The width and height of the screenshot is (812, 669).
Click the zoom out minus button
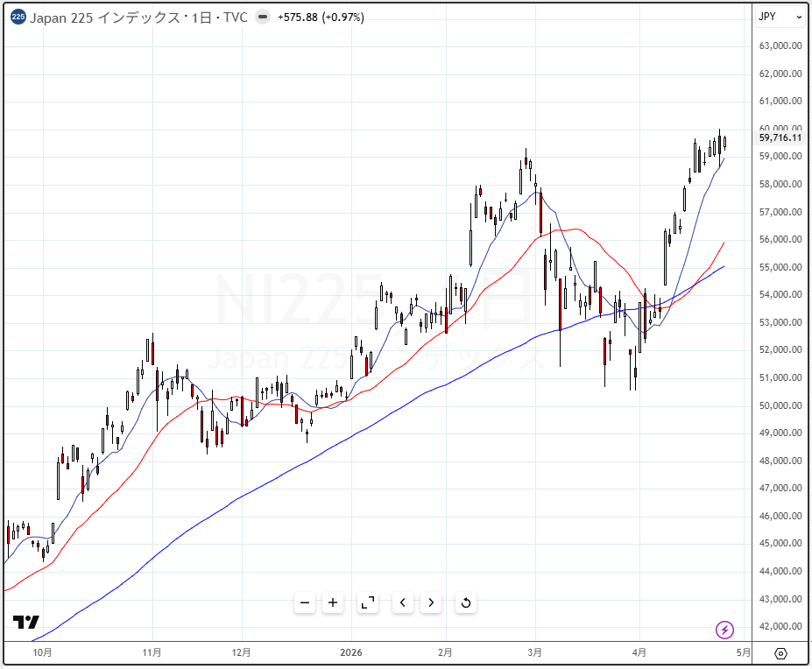(x=305, y=602)
